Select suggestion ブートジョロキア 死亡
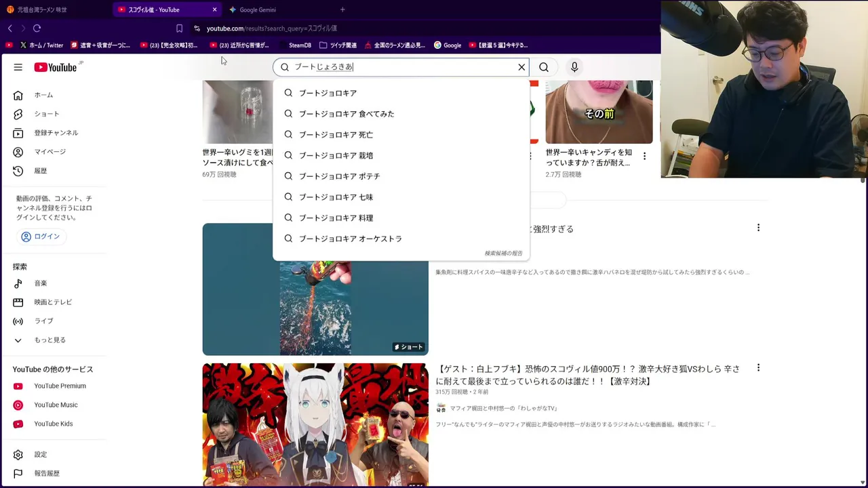 pyautogui.click(x=401, y=135)
